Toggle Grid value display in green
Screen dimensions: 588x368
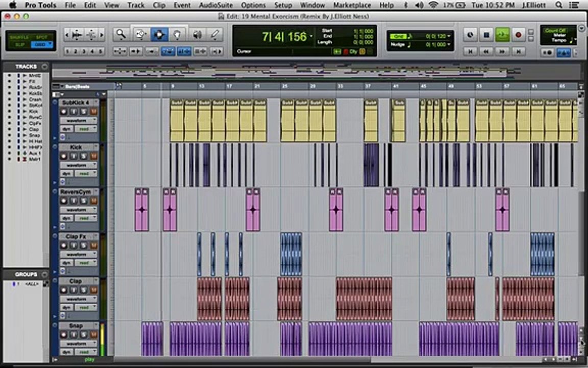click(398, 36)
